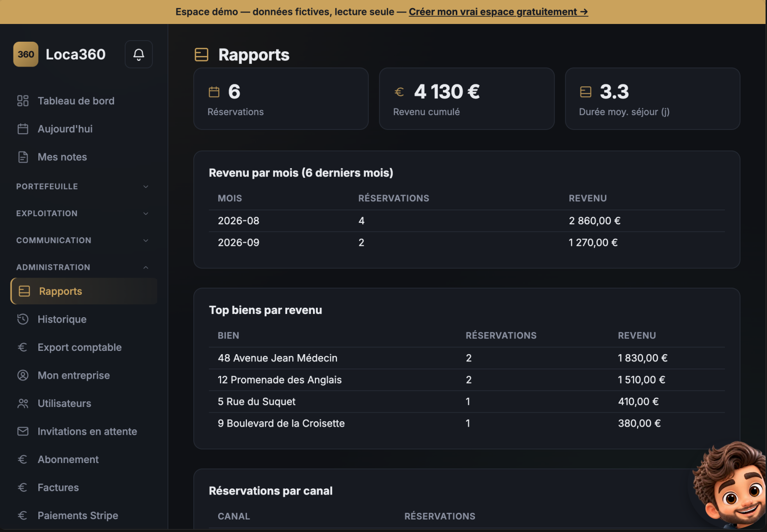Click the Invitations en attente envelope icon
767x532 pixels.
(23, 431)
